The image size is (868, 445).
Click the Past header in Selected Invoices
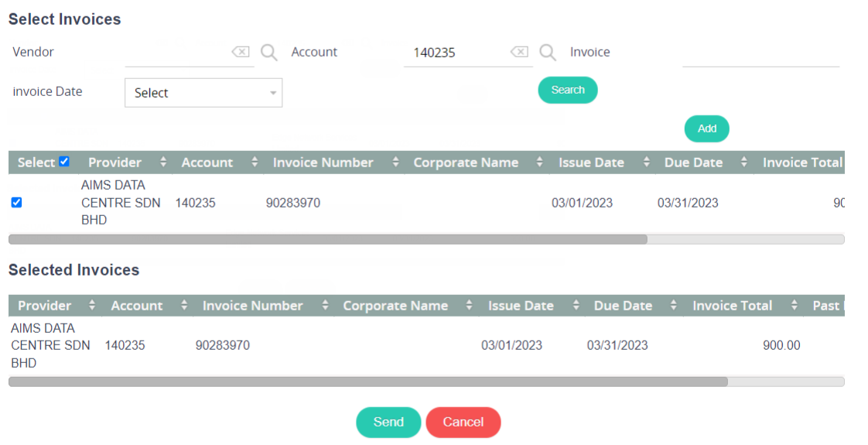coord(827,306)
